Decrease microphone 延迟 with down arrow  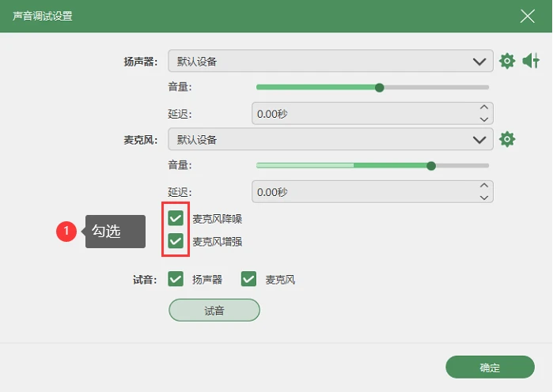484,198
